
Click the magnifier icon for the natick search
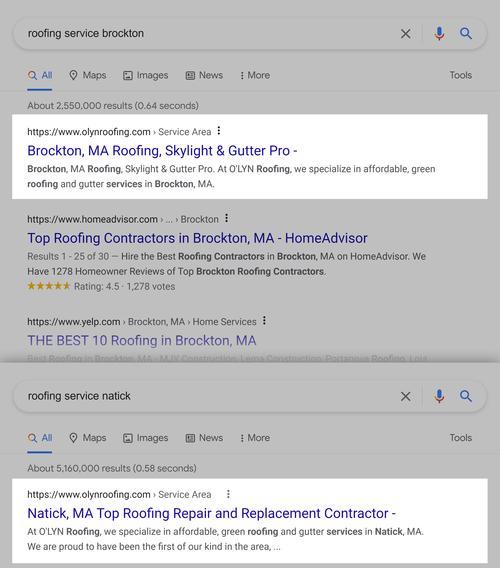click(466, 396)
